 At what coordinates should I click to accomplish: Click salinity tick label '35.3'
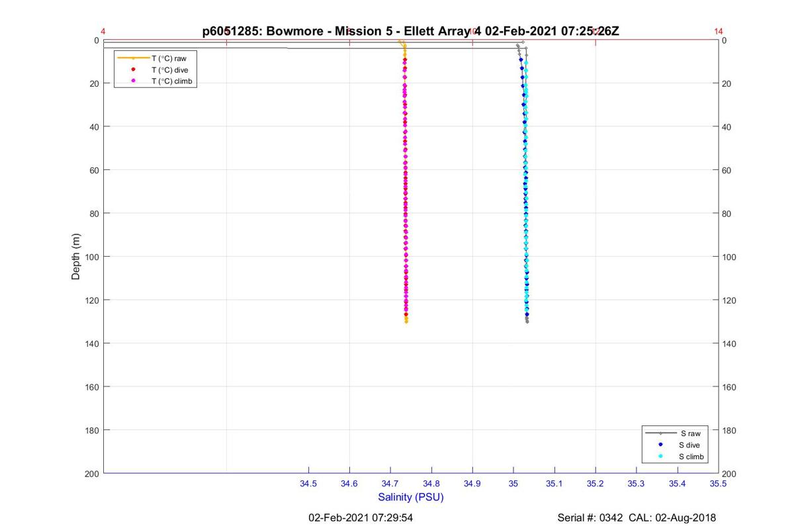[x=637, y=484]
